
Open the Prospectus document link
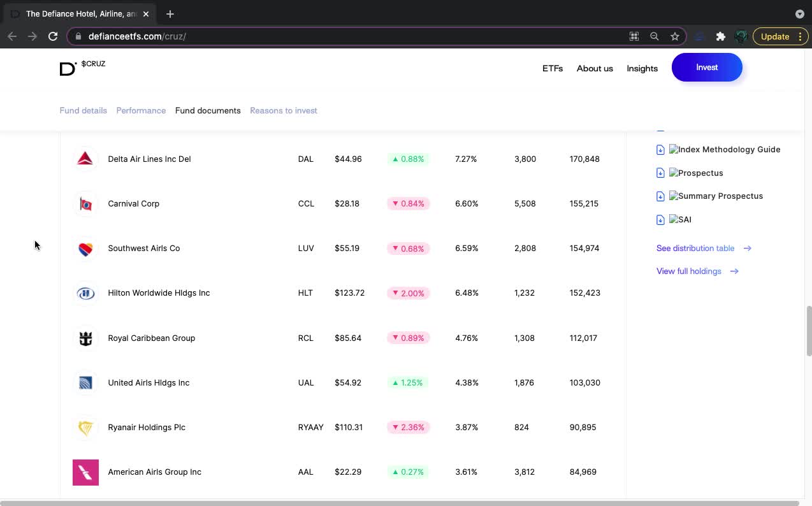coord(696,173)
